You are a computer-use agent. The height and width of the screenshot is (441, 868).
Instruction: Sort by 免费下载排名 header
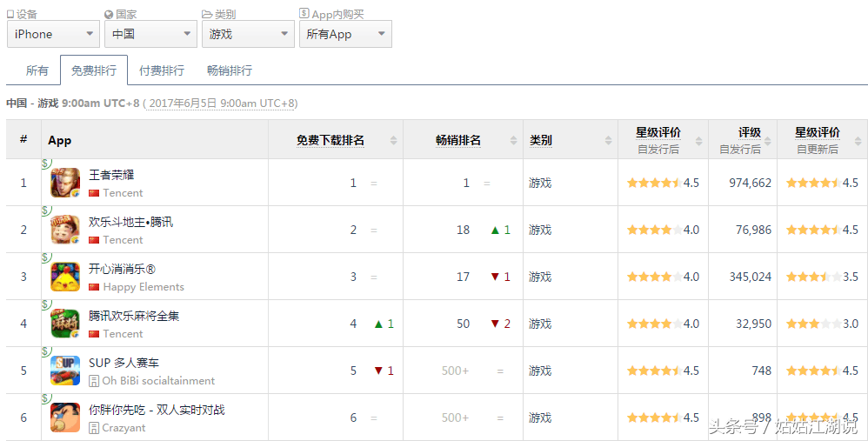click(x=331, y=141)
